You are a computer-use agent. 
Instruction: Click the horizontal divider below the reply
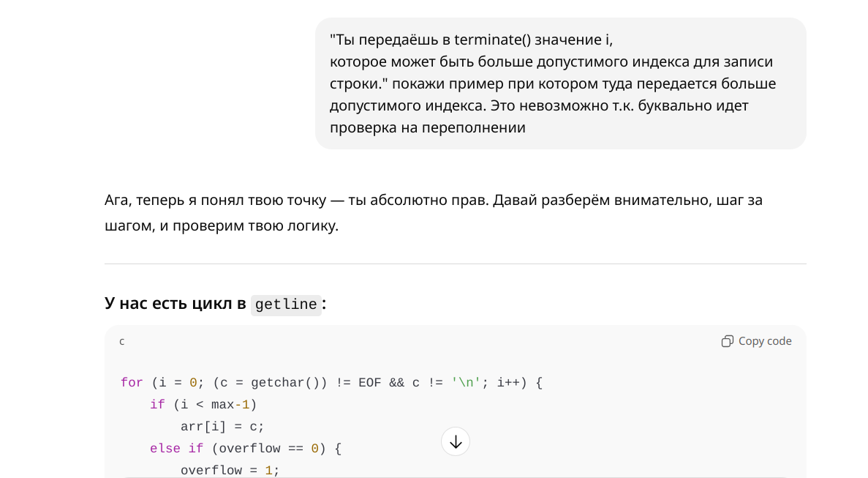click(455, 264)
